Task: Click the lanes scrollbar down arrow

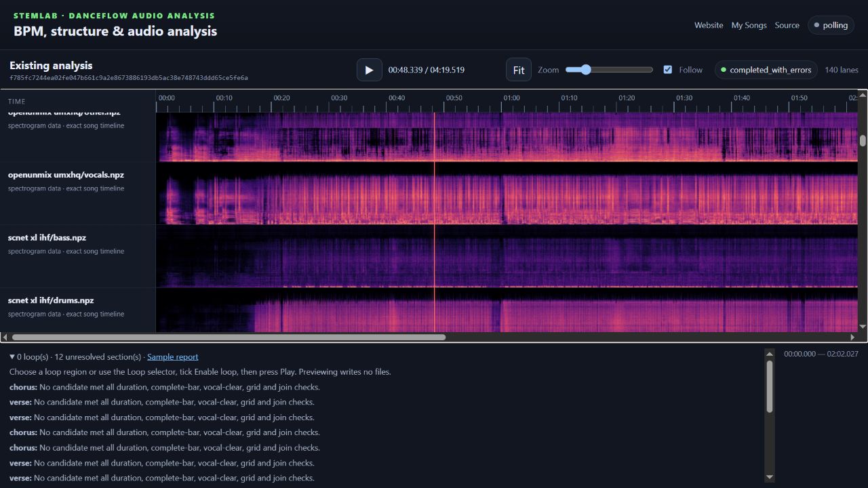Action: [863, 327]
